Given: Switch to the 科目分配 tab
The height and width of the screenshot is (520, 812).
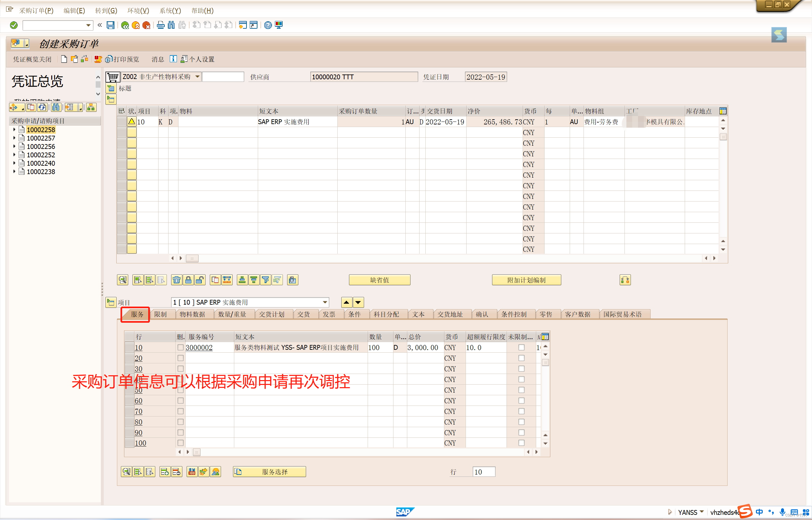Looking at the screenshot, I should pyautogui.click(x=386, y=314).
